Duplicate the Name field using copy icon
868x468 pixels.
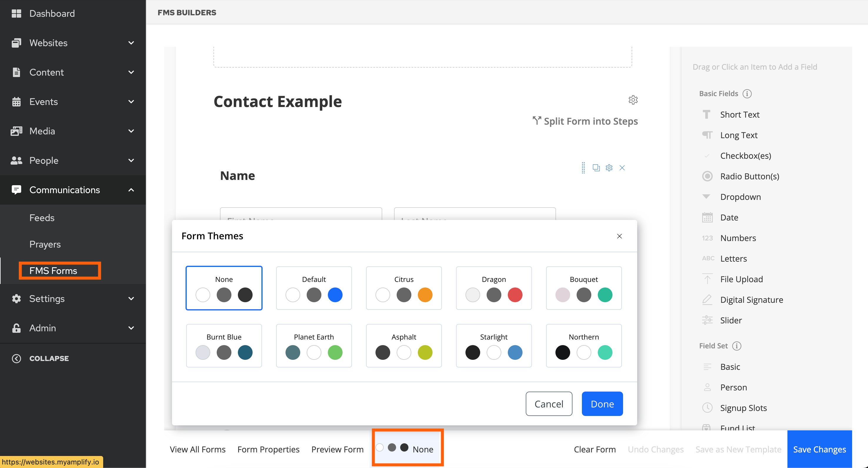596,168
